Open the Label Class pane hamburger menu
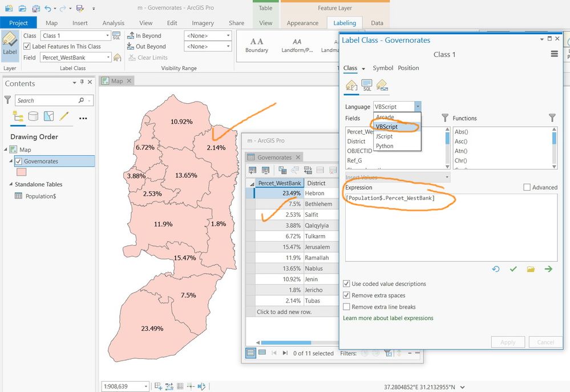 click(554, 54)
